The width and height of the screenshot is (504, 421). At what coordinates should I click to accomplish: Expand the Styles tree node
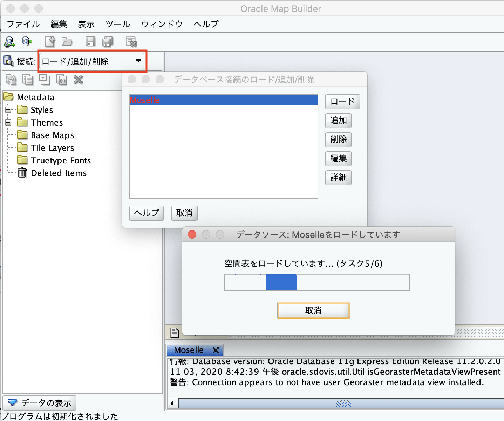pyautogui.click(x=8, y=110)
